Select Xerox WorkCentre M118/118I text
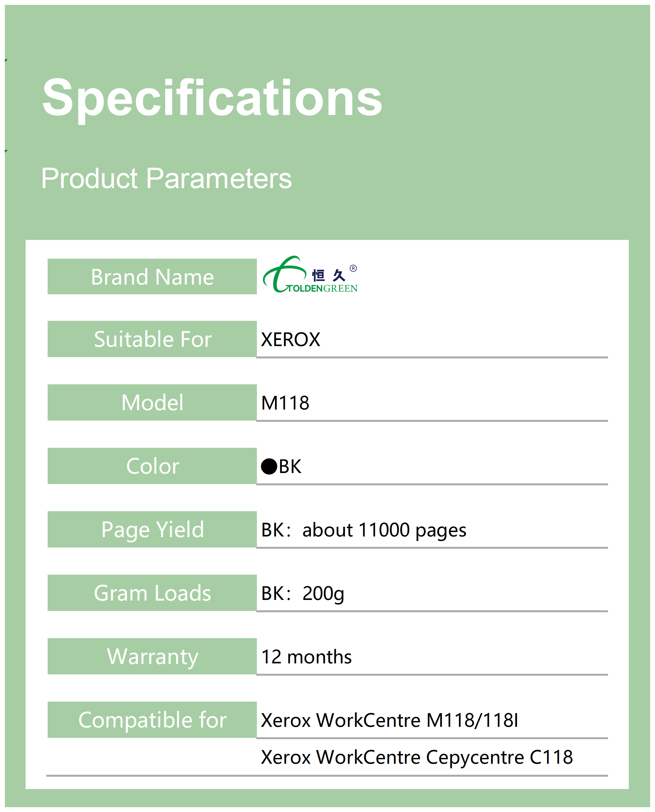The height and width of the screenshot is (812, 655). (389, 720)
